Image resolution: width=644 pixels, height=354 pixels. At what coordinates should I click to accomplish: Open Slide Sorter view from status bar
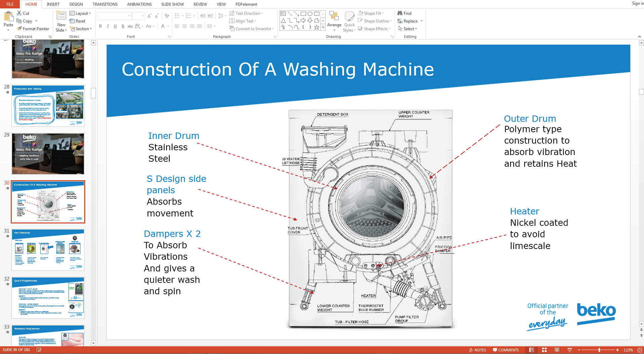click(544, 350)
